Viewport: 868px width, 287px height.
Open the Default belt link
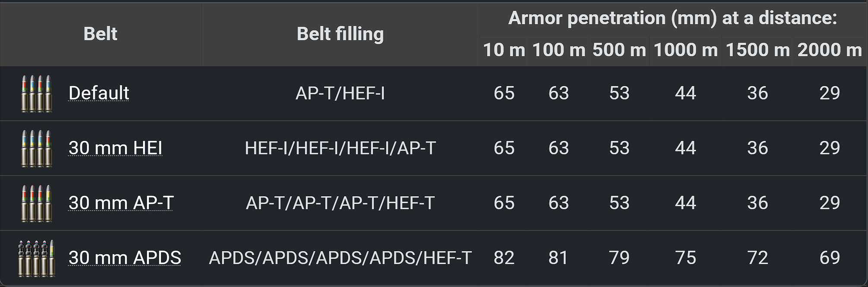99,93
